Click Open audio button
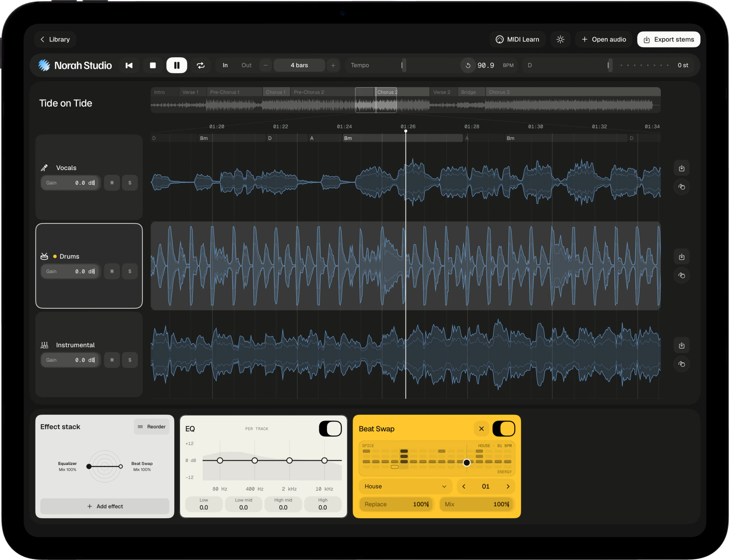This screenshot has height=560, width=729. [604, 39]
